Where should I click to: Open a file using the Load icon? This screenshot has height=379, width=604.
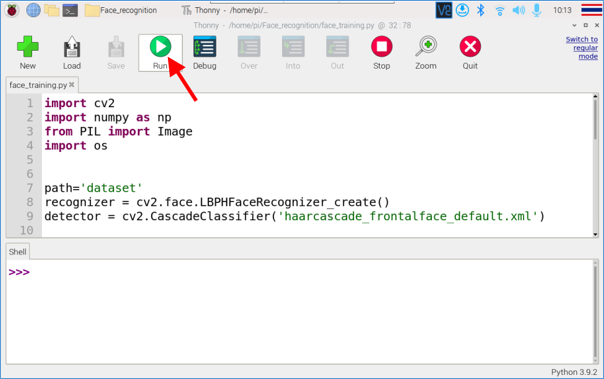coord(72,53)
